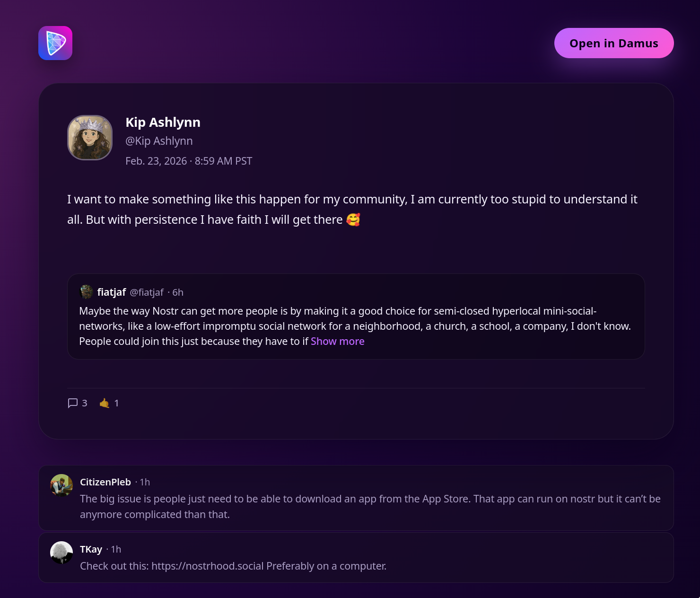Viewport: 700px width, 598px height.
Task: Expand quoted note with Show more
Action: click(x=337, y=342)
